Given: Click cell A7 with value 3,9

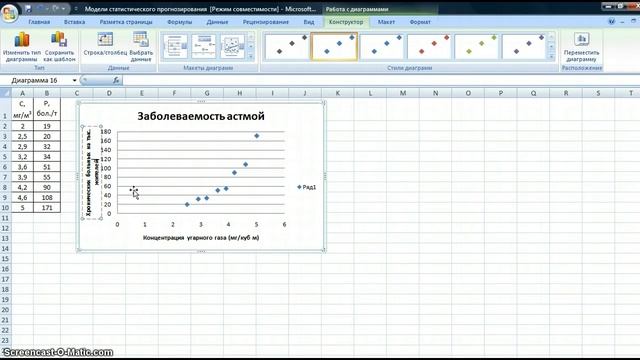Looking at the screenshot, I should coord(22,177).
